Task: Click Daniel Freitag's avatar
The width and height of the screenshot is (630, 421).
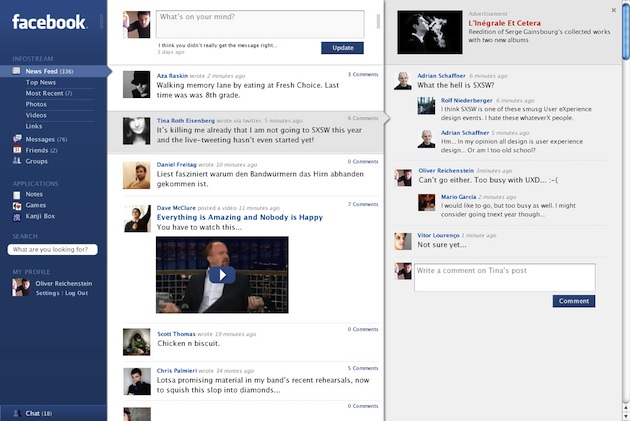Action: point(137,175)
